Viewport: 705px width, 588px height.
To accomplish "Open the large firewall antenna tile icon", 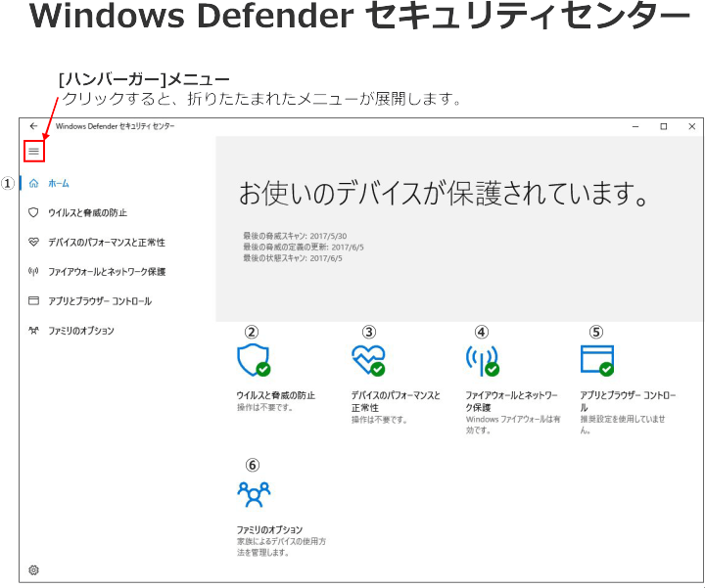I will click(483, 360).
